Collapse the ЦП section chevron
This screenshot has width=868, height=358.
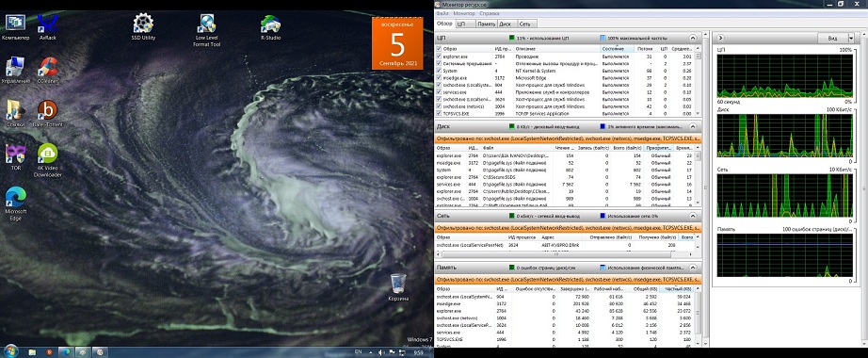(x=693, y=38)
